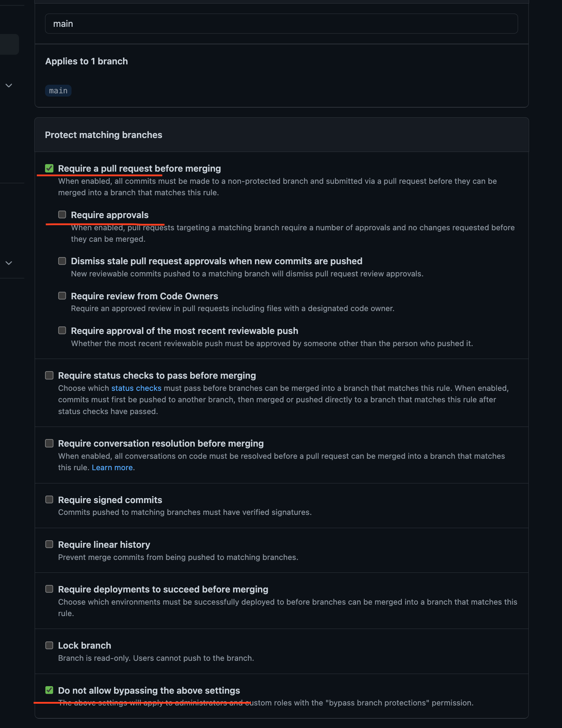This screenshot has width=562, height=728.
Task: Enable Require status checks to pass
Action: click(49, 375)
